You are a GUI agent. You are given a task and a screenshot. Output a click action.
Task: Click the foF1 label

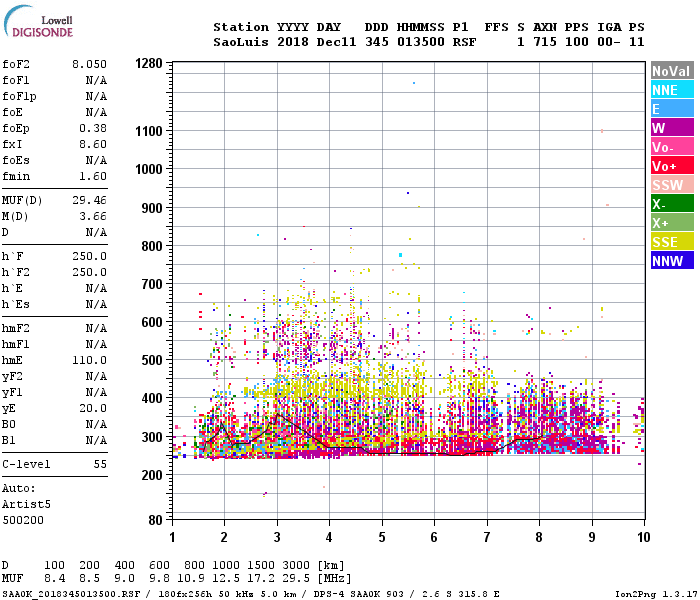pos(16,80)
